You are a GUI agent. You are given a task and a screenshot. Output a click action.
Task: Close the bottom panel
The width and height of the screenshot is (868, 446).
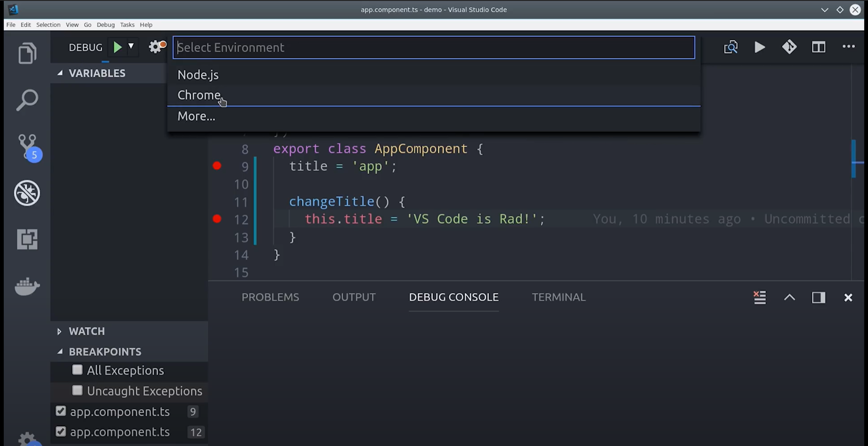(x=848, y=298)
